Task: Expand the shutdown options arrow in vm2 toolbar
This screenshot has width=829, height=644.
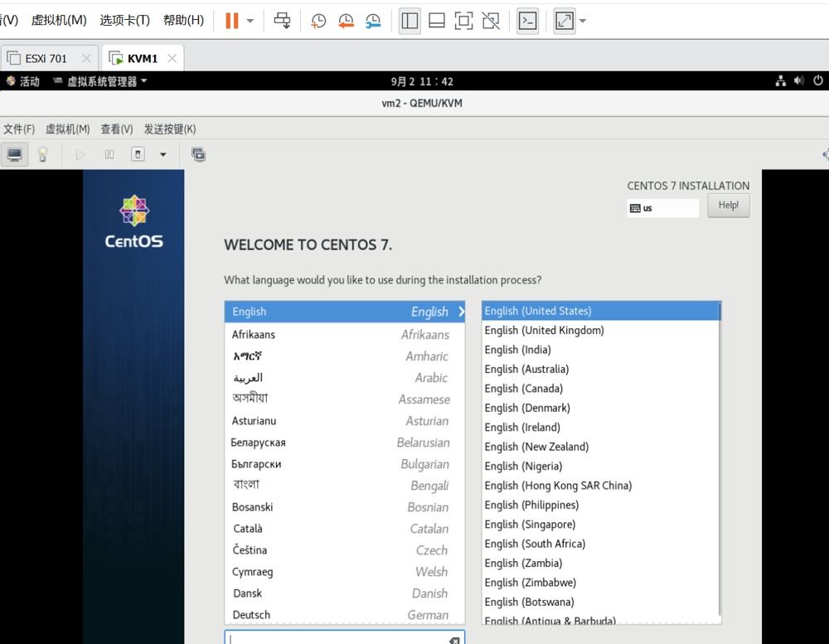Action: pyautogui.click(x=162, y=154)
